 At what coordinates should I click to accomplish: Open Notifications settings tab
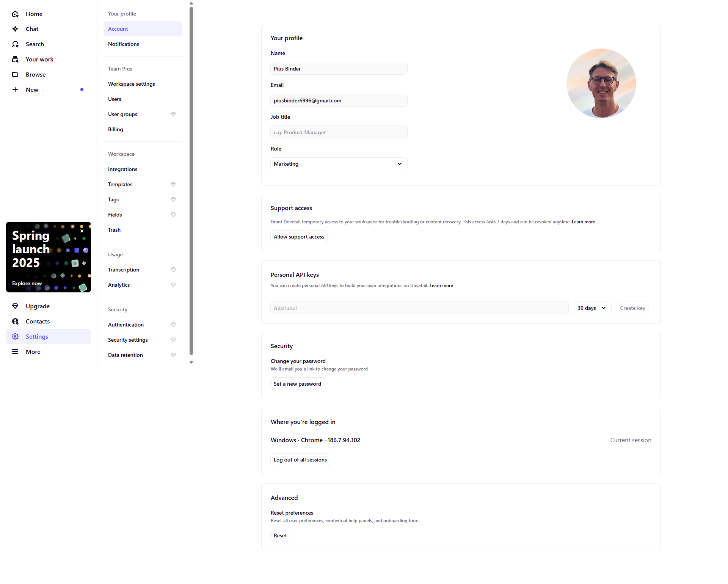point(124,44)
